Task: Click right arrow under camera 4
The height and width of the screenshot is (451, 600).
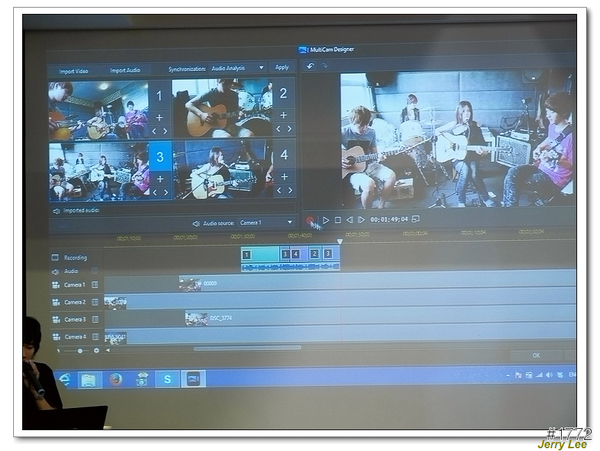Action: pos(290,190)
